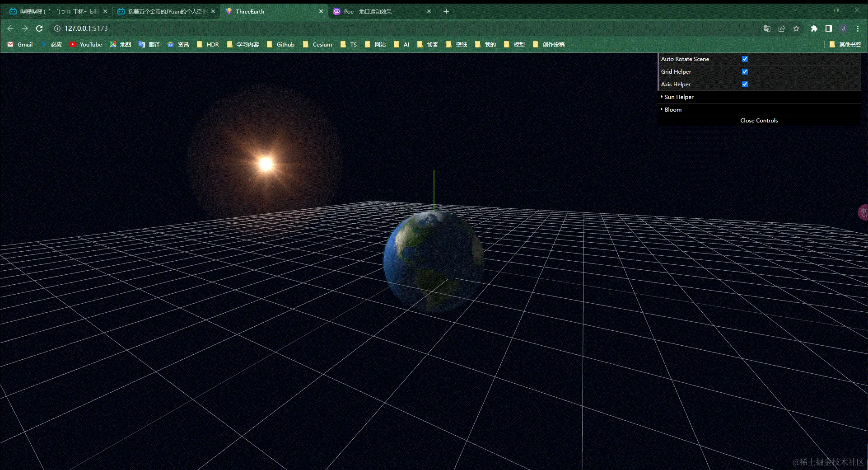
Task: Open the Gmail bookmark
Action: 20,44
